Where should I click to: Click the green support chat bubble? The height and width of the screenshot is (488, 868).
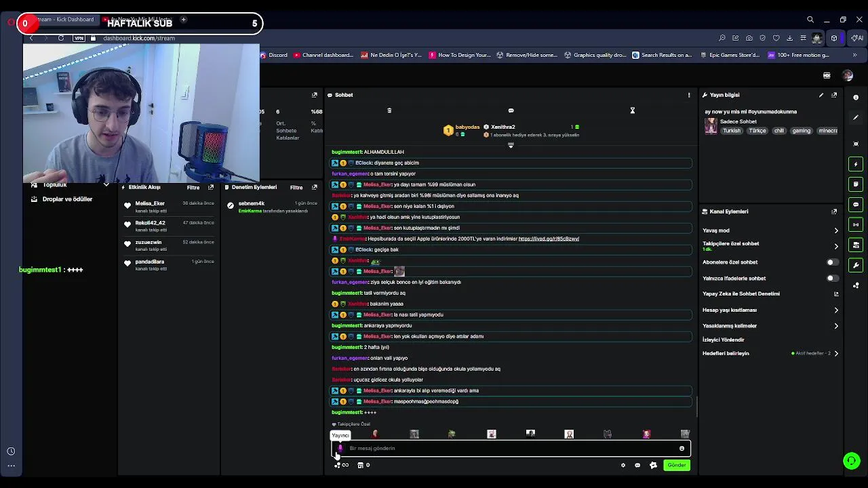coord(852,461)
